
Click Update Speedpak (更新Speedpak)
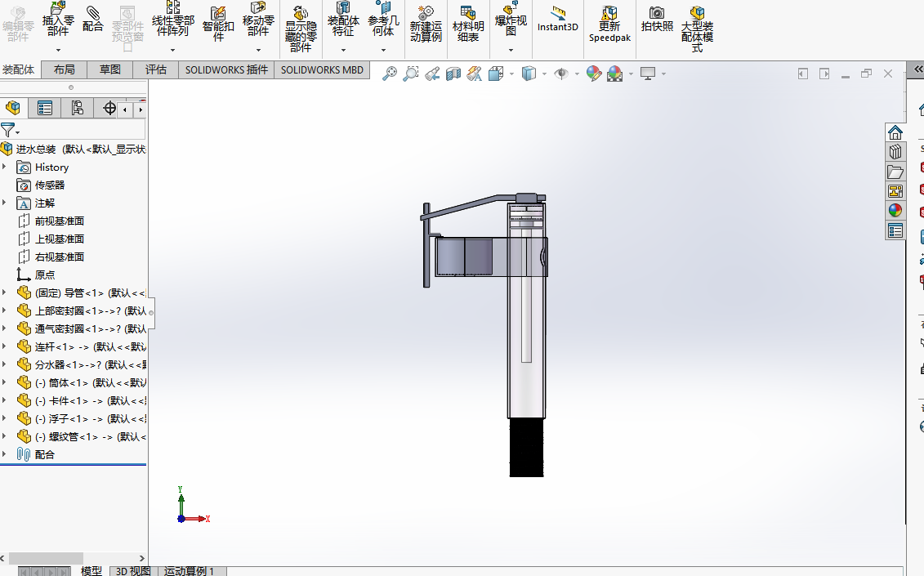[x=609, y=25]
